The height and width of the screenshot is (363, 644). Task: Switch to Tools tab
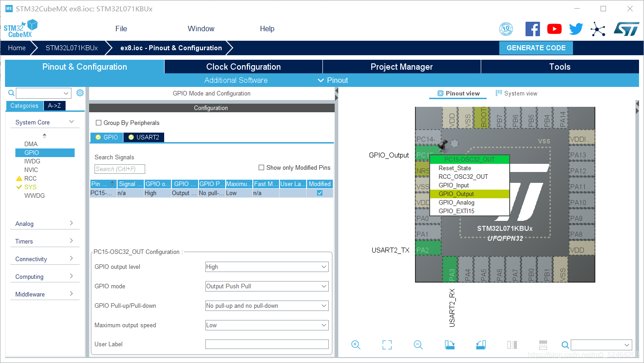click(560, 67)
